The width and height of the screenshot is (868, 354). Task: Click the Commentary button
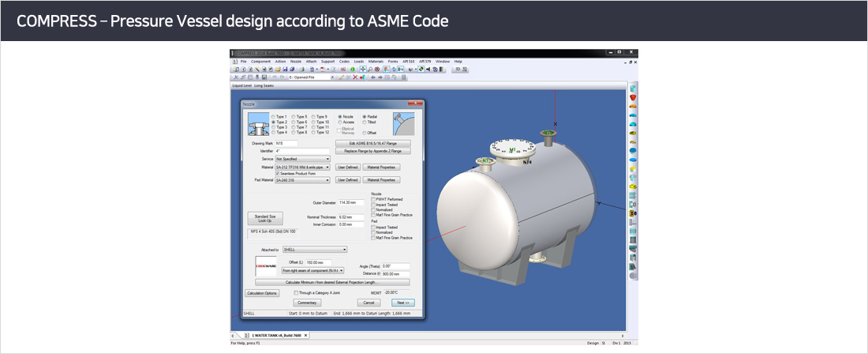coord(307,303)
